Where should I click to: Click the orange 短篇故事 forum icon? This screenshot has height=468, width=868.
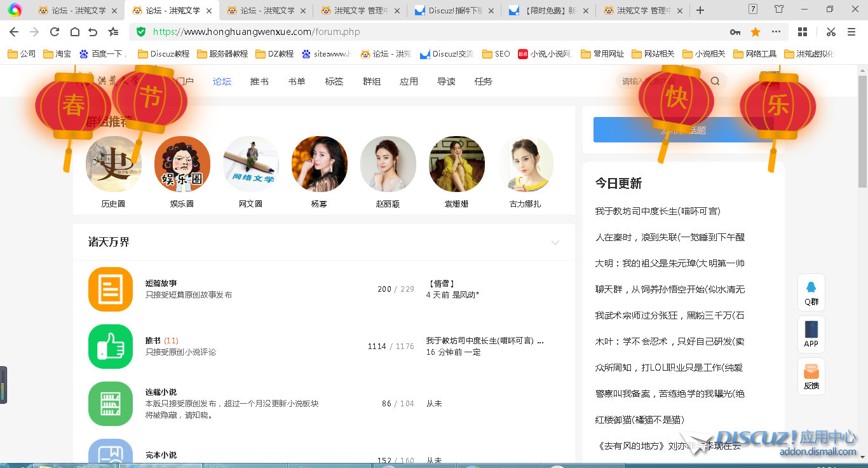111,289
